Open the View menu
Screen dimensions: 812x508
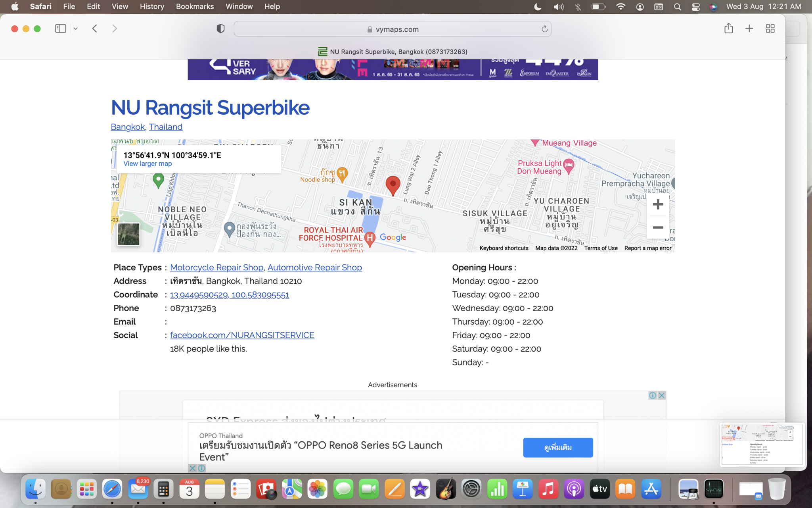pos(120,6)
